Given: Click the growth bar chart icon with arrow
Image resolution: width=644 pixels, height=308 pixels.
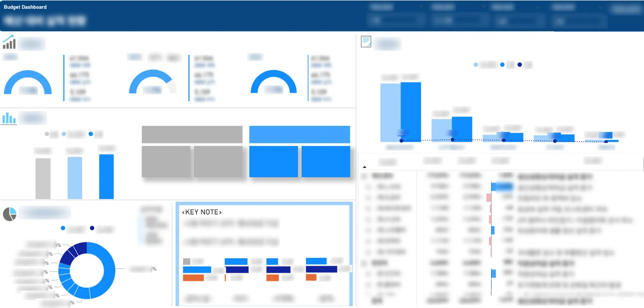Looking at the screenshot, I should coord(9,42).
